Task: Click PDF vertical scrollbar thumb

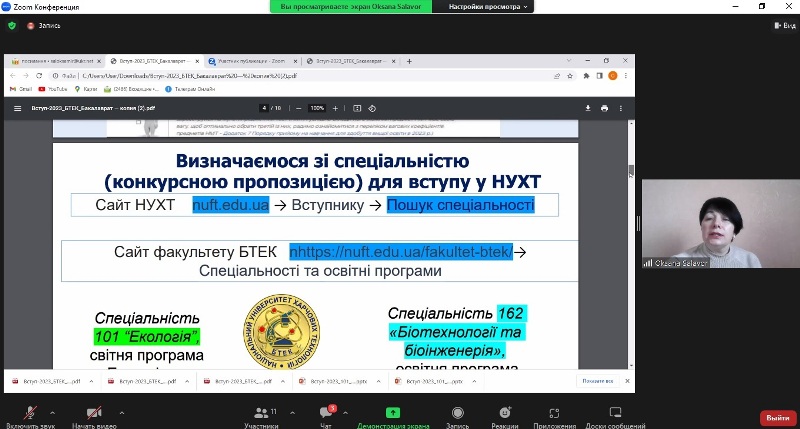Action: click(x=631, y=170)
